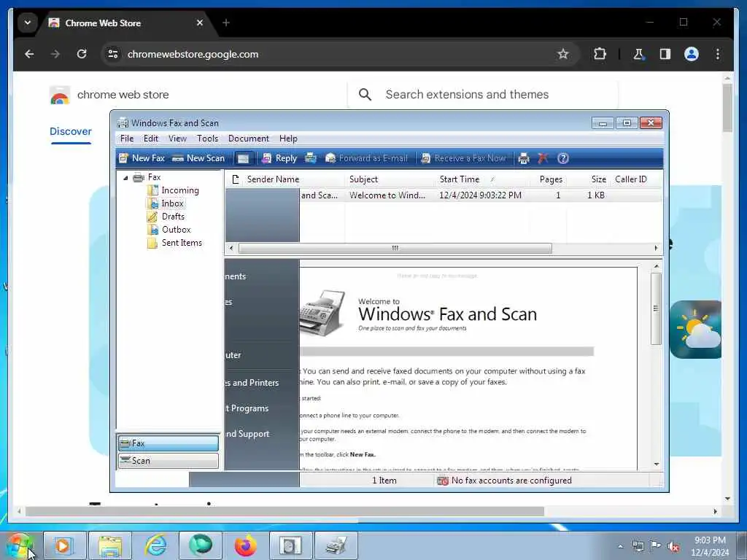The width and height of the screenshot is (747, 560).
Task: Sort by Caller ID column header
Action: [635, 179]
